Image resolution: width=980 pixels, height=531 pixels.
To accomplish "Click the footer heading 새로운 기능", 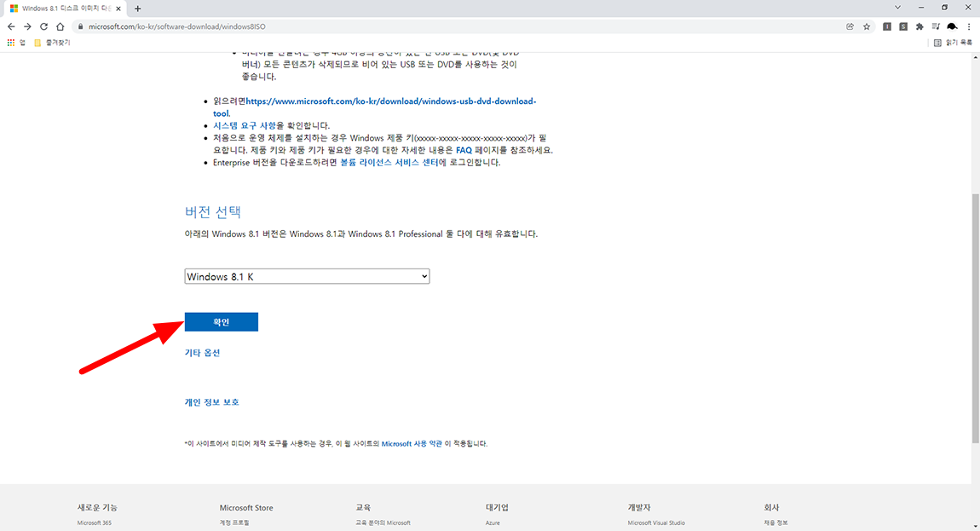I will pos(97,508).
